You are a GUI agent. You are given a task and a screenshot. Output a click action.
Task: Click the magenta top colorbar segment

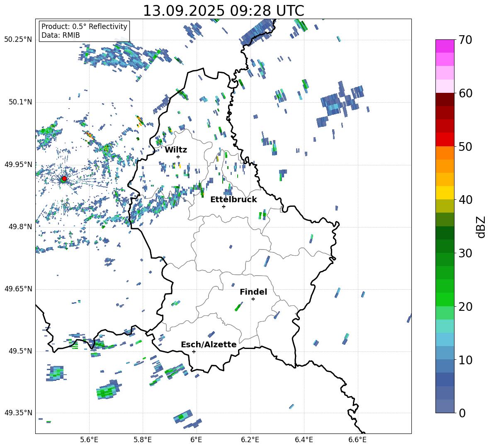[x=445, y=46]
